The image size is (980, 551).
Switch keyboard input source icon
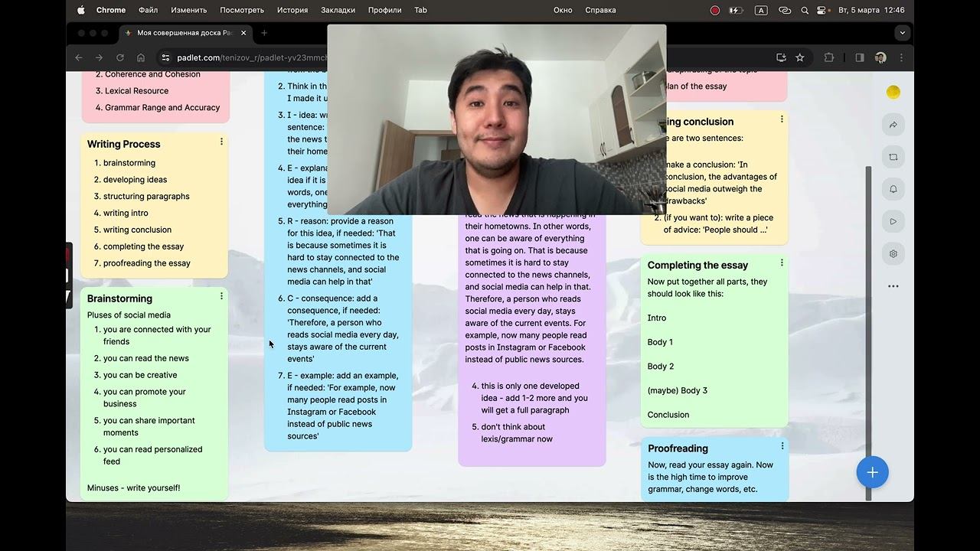761,10
